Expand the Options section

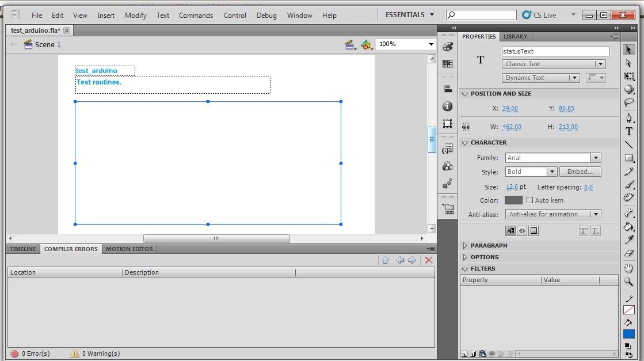(x=465, y=257)
